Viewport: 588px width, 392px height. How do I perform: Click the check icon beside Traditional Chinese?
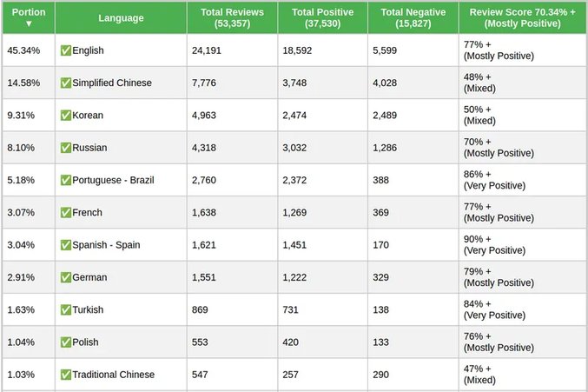(66, 375)
